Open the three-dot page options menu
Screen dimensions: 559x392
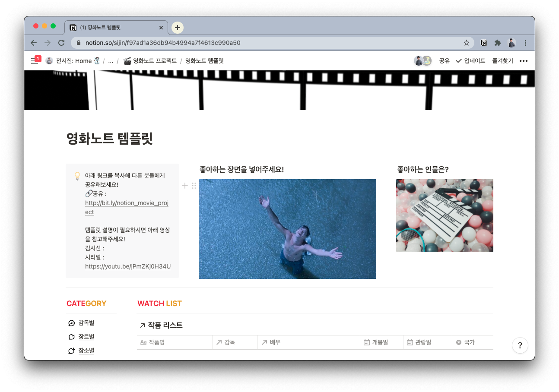(x=524, y=61)
